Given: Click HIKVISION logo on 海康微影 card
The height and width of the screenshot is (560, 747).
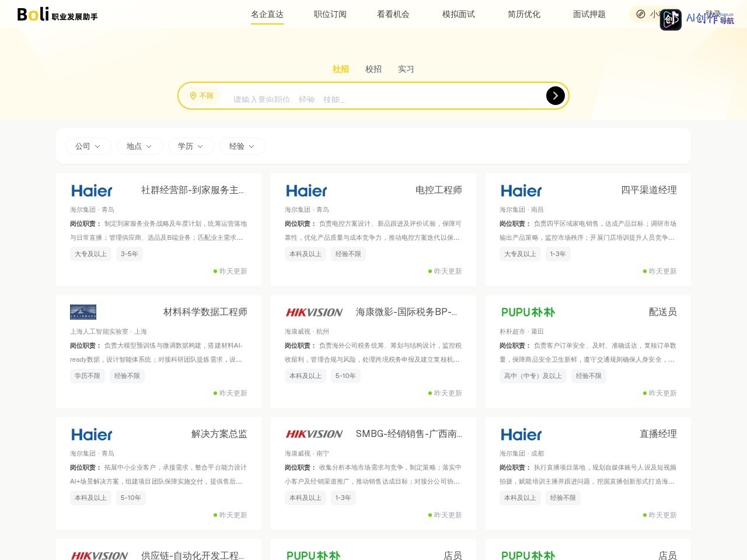Looking at the screenshot, I should pos(314,313).
